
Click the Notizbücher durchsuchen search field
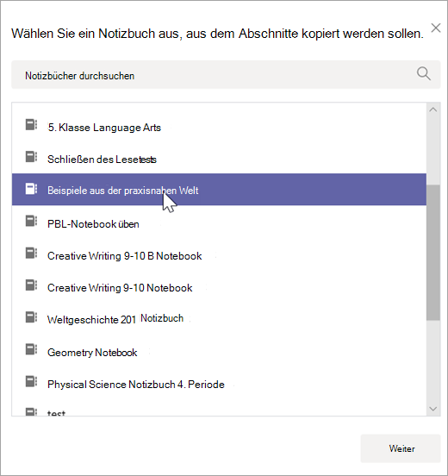tap(226, 75)
